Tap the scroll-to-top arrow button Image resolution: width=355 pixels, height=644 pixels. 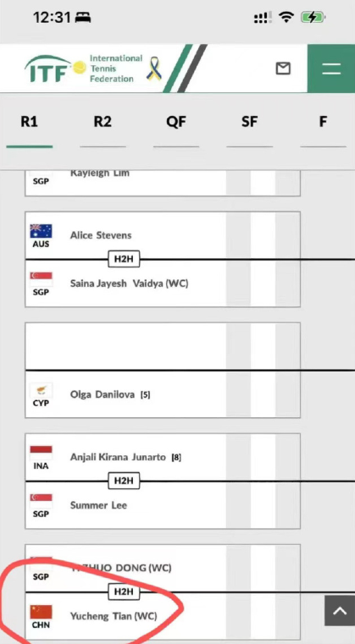(x=340, y=611)
